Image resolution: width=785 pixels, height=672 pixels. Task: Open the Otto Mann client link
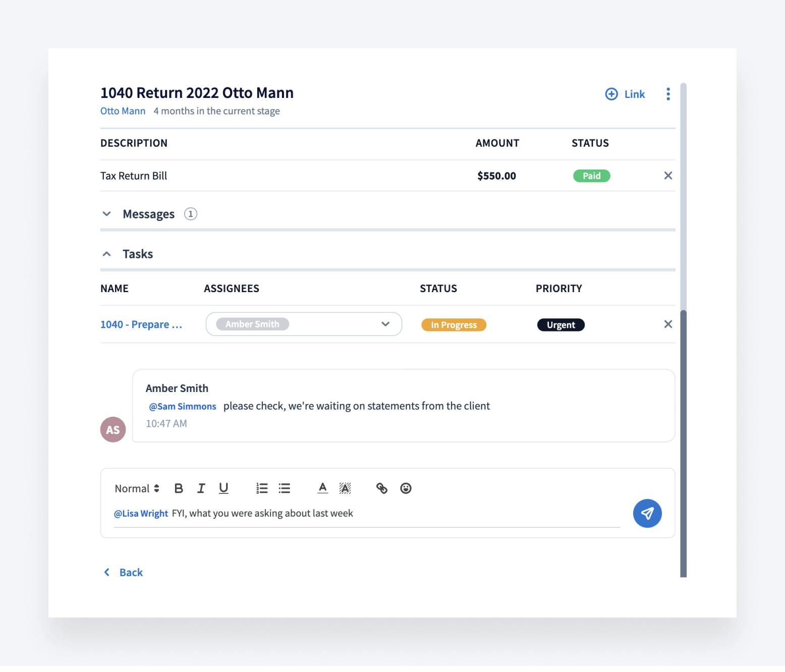click(123, 111)
